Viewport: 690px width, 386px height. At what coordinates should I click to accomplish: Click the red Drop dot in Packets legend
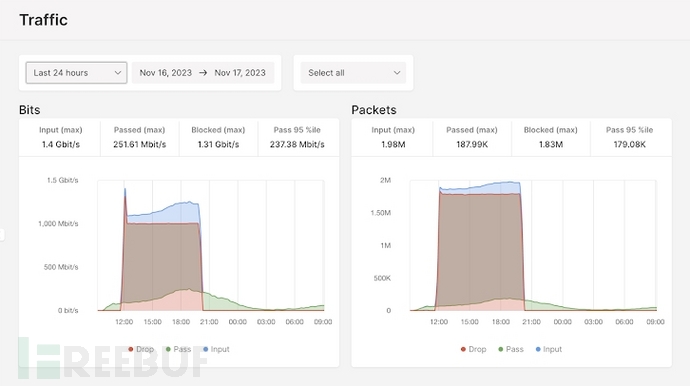coord(463,349)
